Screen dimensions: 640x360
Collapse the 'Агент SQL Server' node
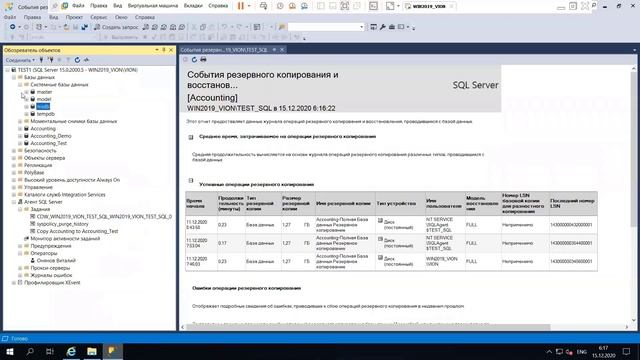(x=13, y=202)
